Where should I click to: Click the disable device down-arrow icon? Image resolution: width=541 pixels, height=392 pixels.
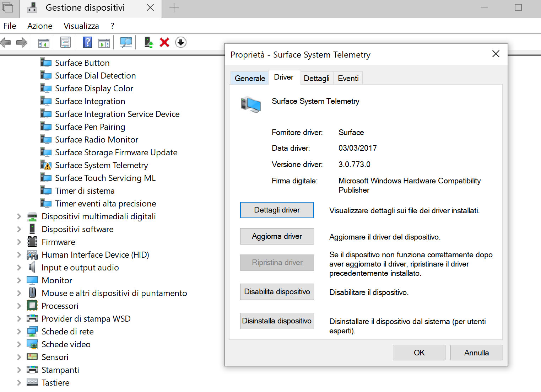point(181,42)
